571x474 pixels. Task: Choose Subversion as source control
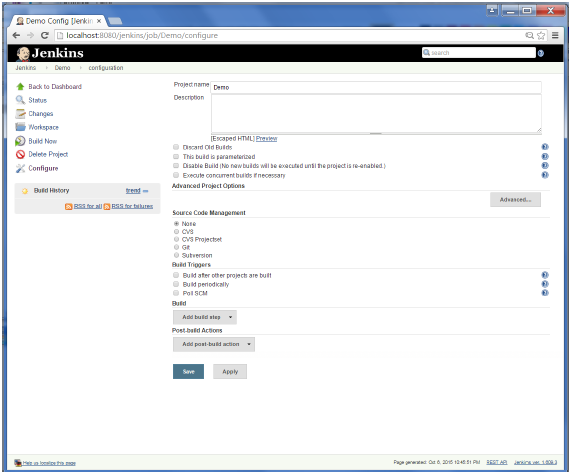coord(177,255)
